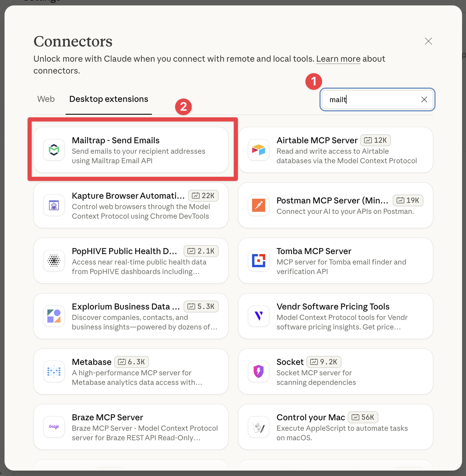Screen dimensions: 466x476
Task: Open the Tomba MCP Server title
Action: tap(314, 251)
